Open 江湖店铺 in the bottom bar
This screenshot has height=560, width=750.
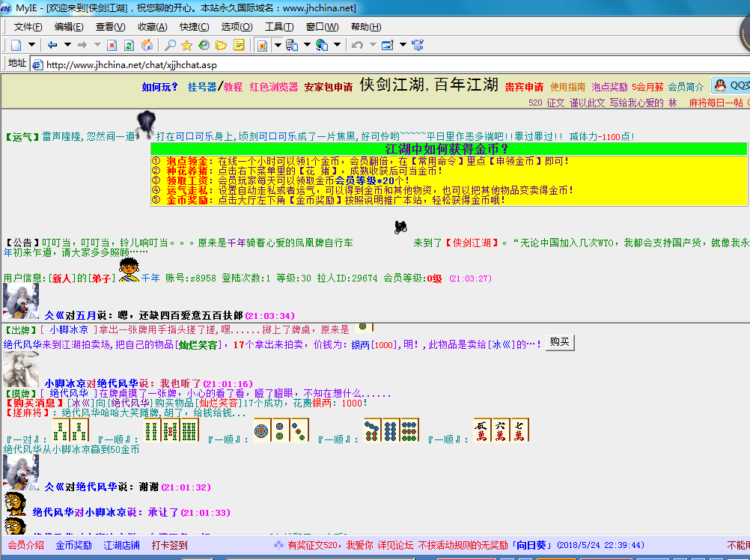[121, 545]
